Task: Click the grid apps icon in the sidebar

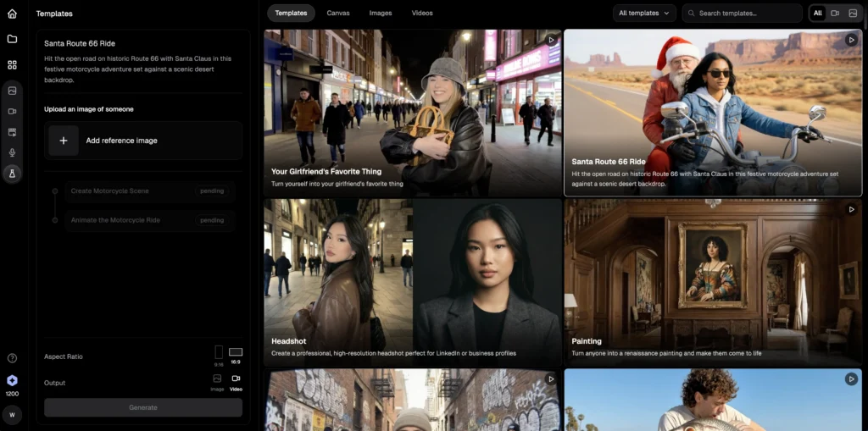Action: pos(12,64)
